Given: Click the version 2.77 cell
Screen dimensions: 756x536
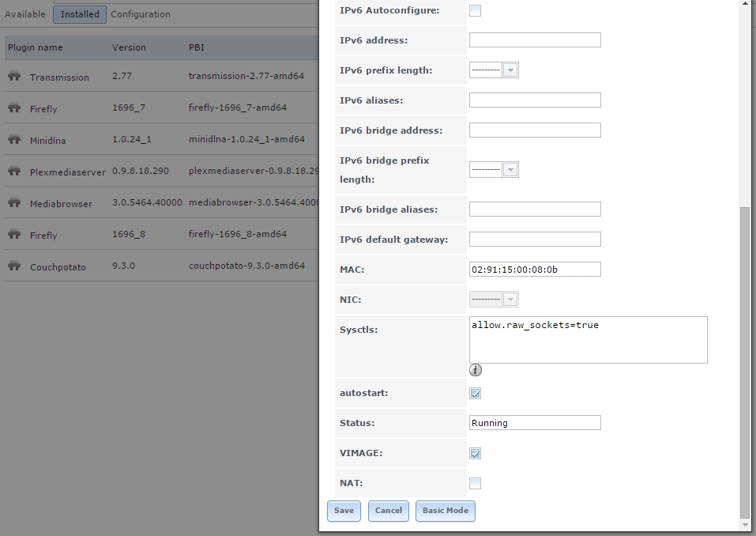Looking at the screenshot, I should click(x=122, y=76).
